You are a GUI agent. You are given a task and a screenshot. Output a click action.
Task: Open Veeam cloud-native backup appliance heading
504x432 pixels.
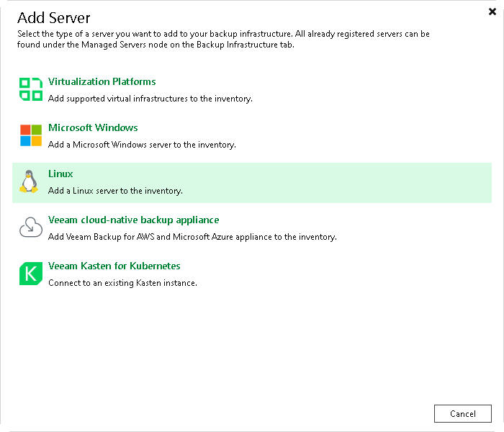tap(134, 220)
